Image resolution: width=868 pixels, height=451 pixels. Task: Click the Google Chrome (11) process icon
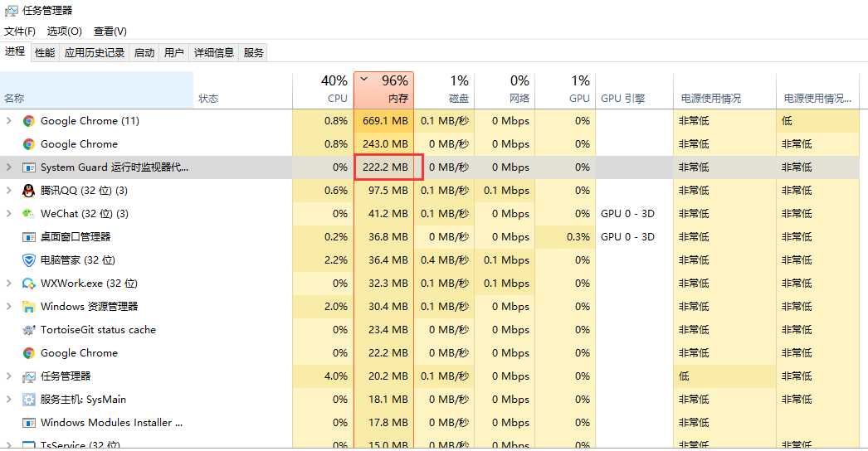[29, 121]
